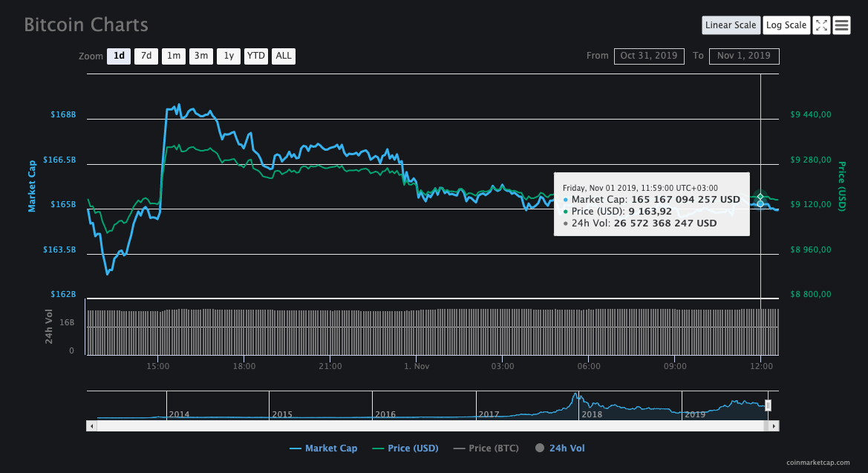
Task: Toggle Price (USD) series in legend
Action: (405, 448)
